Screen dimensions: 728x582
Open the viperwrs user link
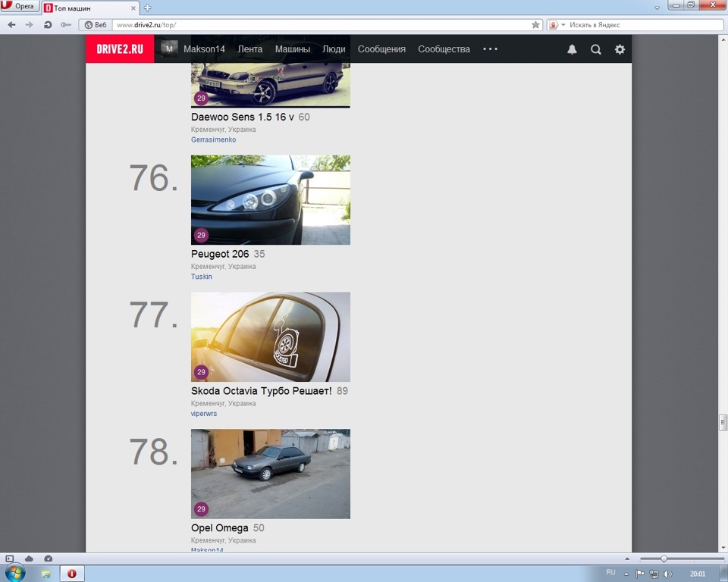pyautogui.click(x=204, y=414)
